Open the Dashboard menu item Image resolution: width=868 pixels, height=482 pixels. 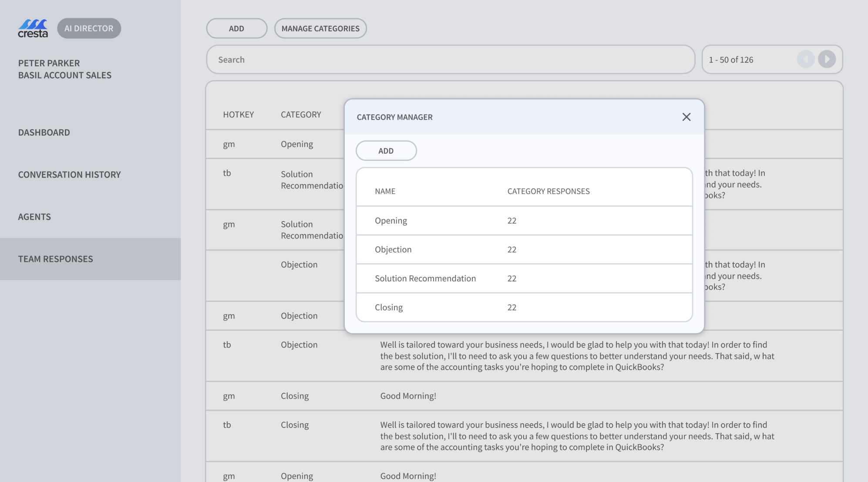click(44, 132)
